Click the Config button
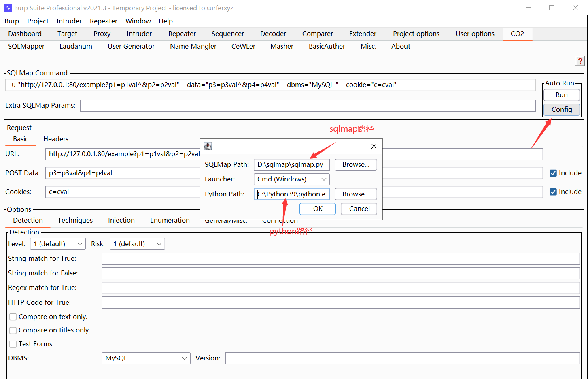 (561, 109)
